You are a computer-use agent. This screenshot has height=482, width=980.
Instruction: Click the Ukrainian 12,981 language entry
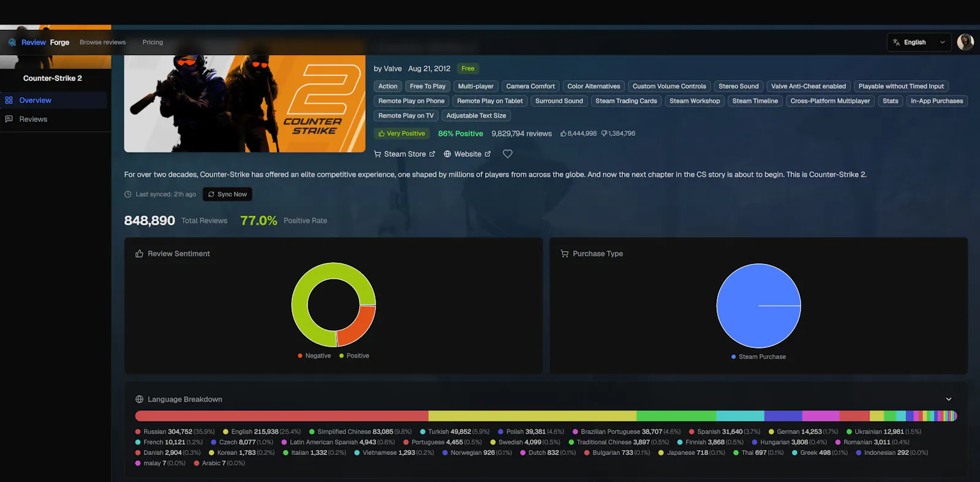click(x=884, y=432)
